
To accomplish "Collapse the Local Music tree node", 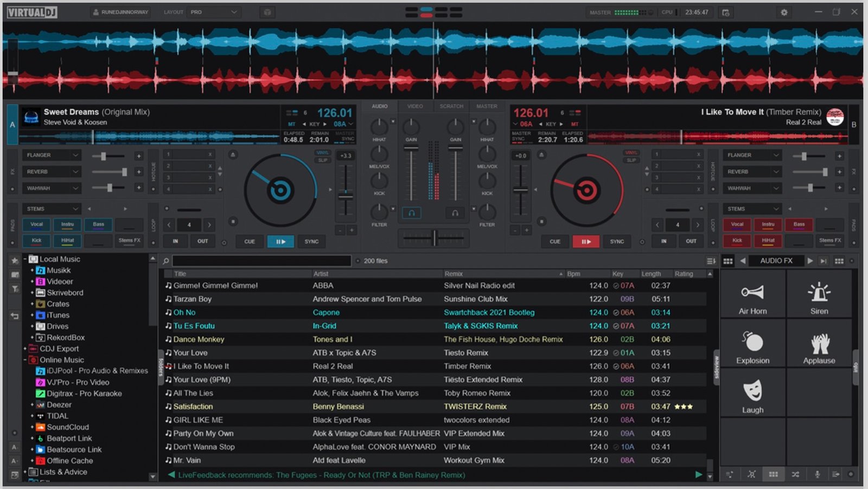I will tap(25, 259).
